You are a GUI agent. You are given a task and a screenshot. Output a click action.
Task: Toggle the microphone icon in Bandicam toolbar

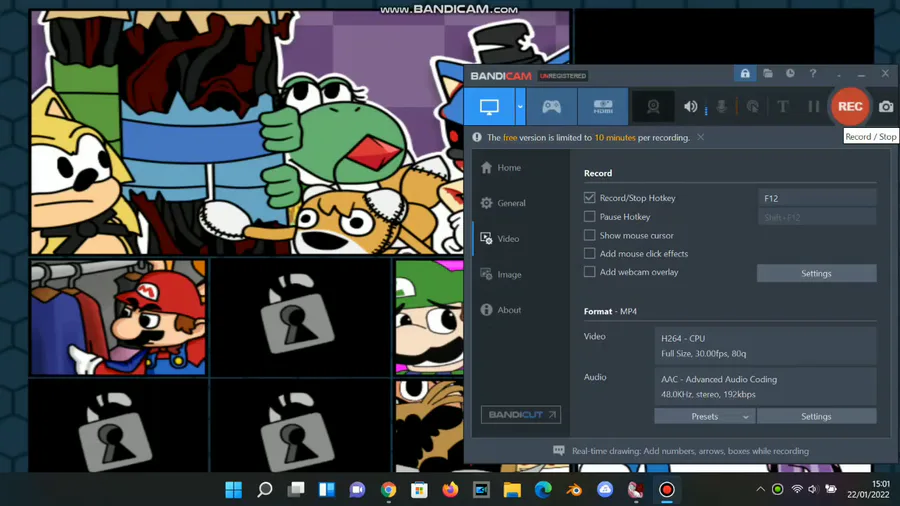click(721, 107)
